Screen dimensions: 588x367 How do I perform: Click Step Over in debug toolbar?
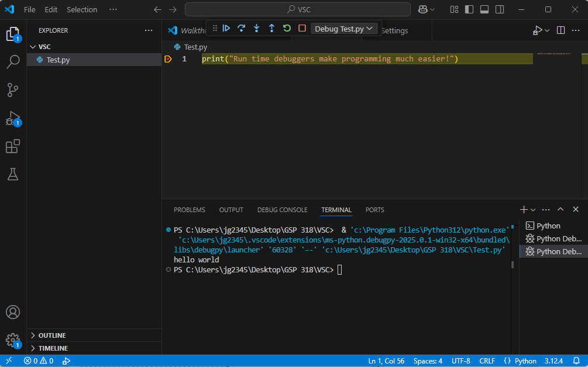[241, 28]
